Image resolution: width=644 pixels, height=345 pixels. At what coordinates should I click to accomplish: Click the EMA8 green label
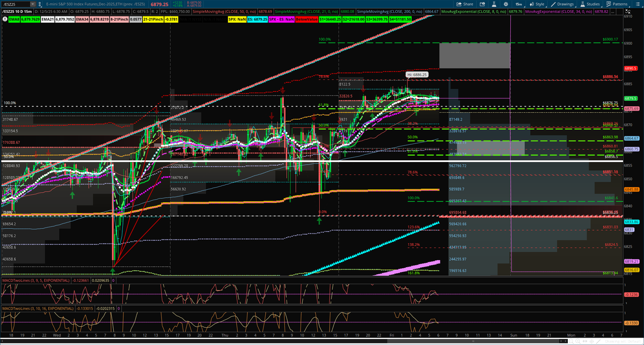14,19
